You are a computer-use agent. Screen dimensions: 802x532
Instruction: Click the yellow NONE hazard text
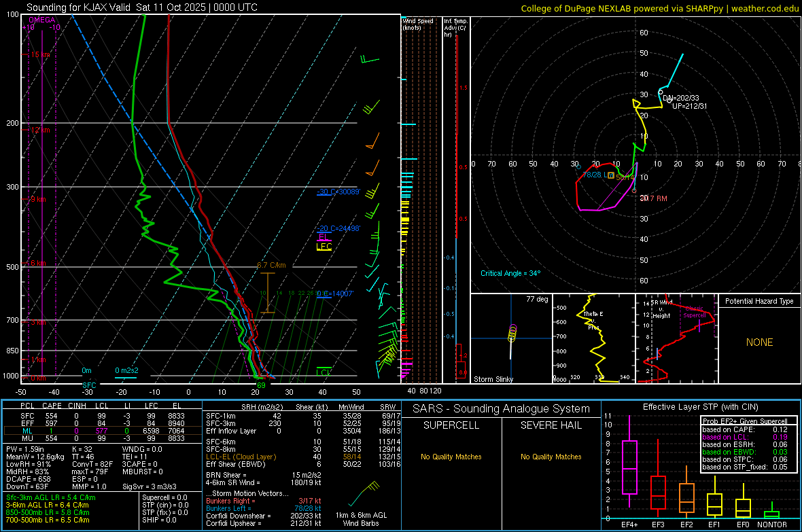click(759, 342)
